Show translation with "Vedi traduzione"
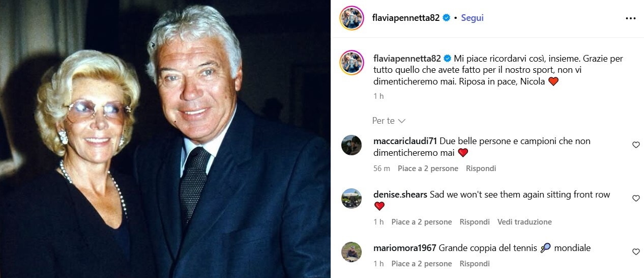Image resolution: width=644 pixels, height=278 pixels. (x=524, y=222)
